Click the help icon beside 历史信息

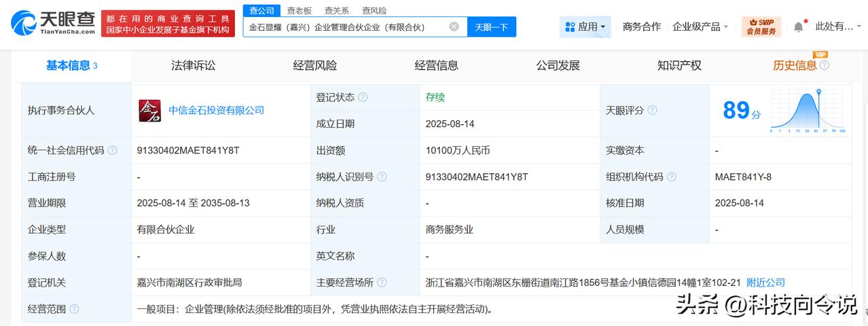click(825, 66)
